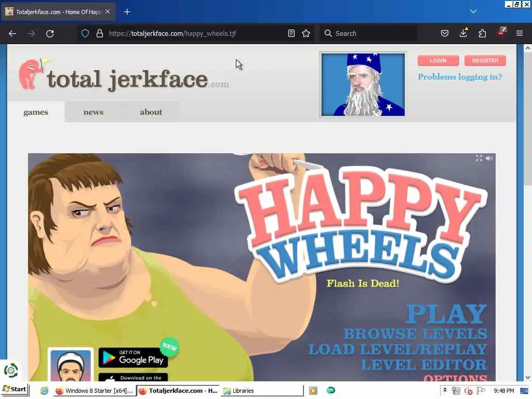The height and width of the screenshot is (399, 532).
Task: Click the wizard avatar image
Action: coord(363,85)
